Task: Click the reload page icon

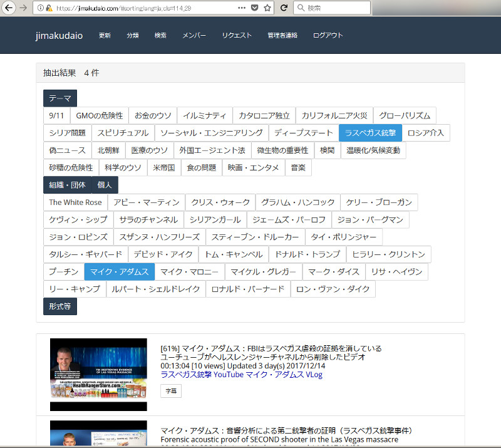Action: [283, 8]
